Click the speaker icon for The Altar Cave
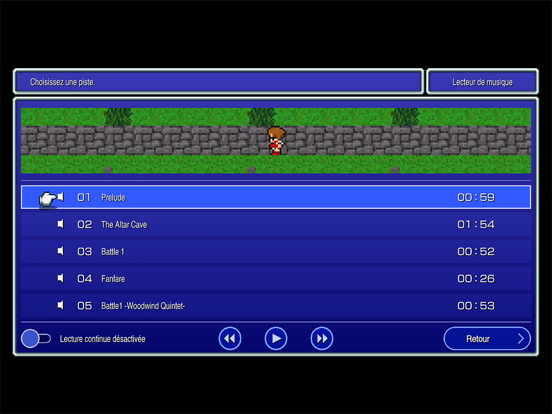 tap(61, 224)
